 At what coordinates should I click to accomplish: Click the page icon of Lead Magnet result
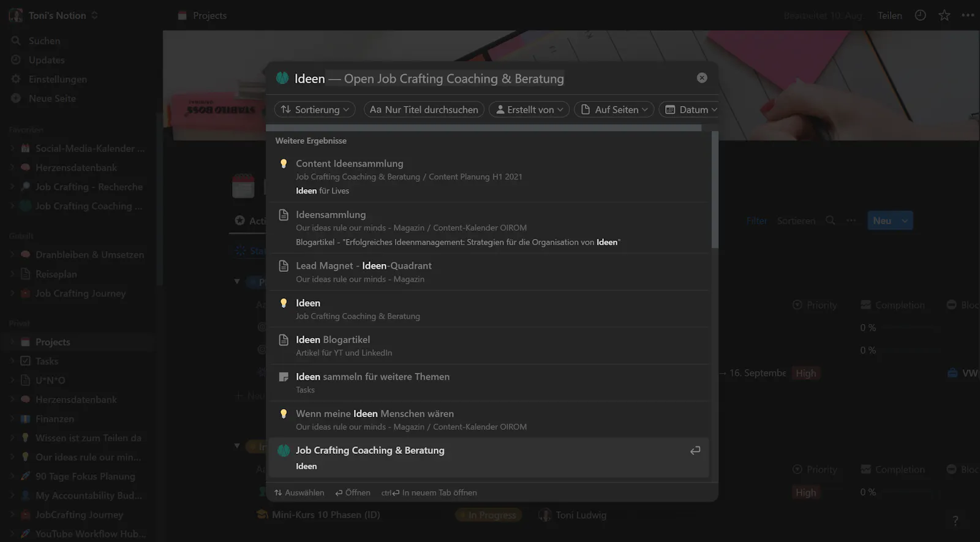pos(284,266)
